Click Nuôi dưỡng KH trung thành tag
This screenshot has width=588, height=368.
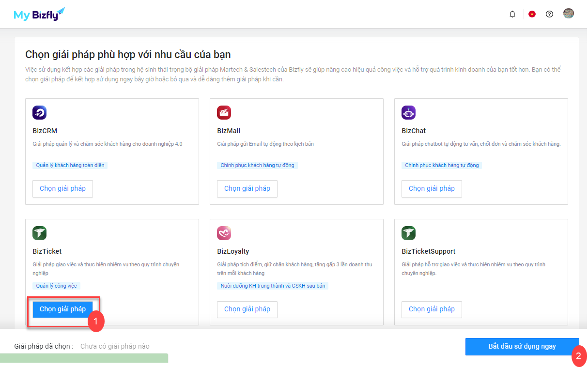(x=273, y=286)
